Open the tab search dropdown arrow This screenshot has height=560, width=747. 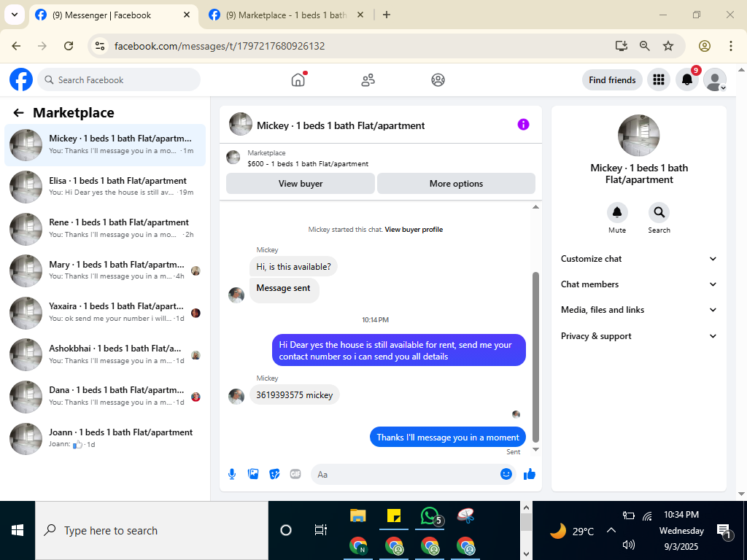pos(15,15)
